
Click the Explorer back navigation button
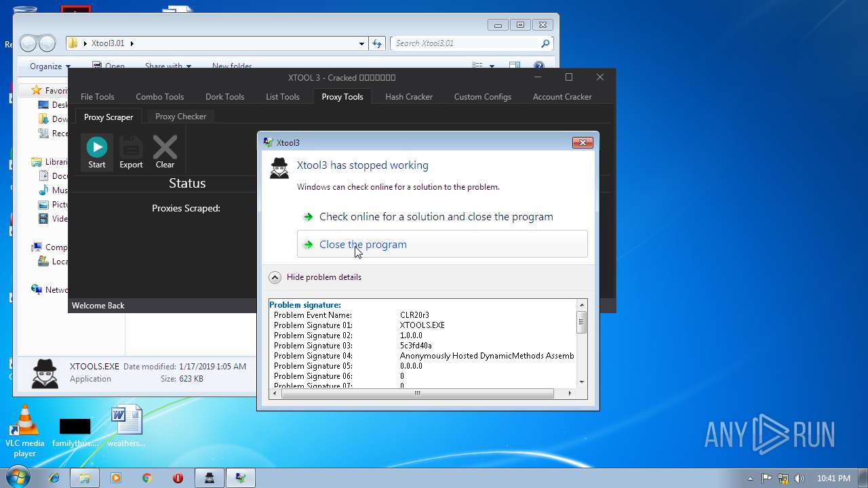point(28,43)
